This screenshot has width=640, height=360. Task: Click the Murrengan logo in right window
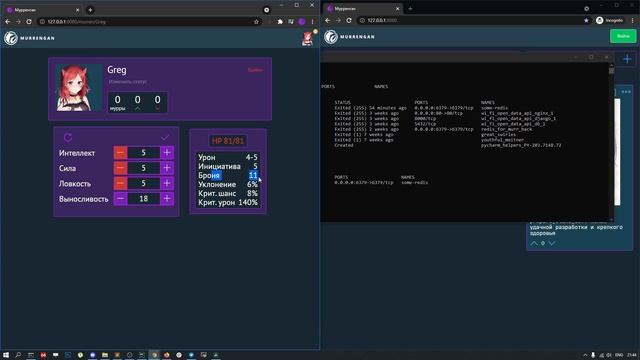[349, 37]
